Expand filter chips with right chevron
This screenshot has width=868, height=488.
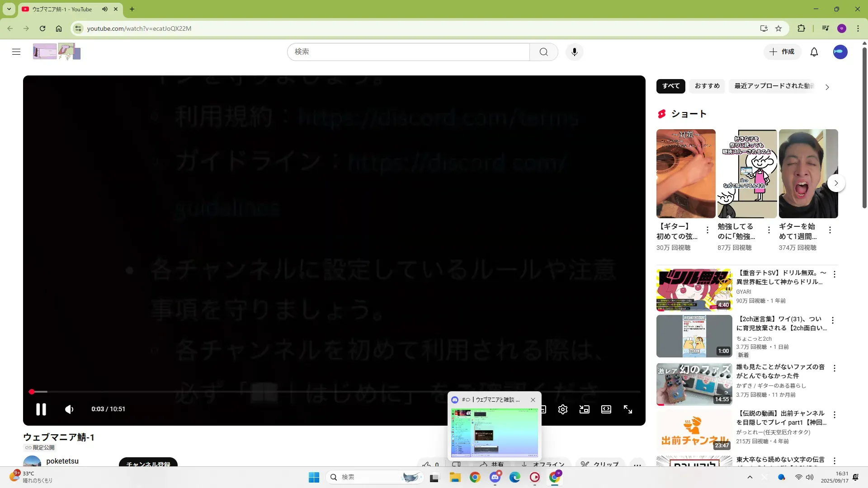point(827,87)
